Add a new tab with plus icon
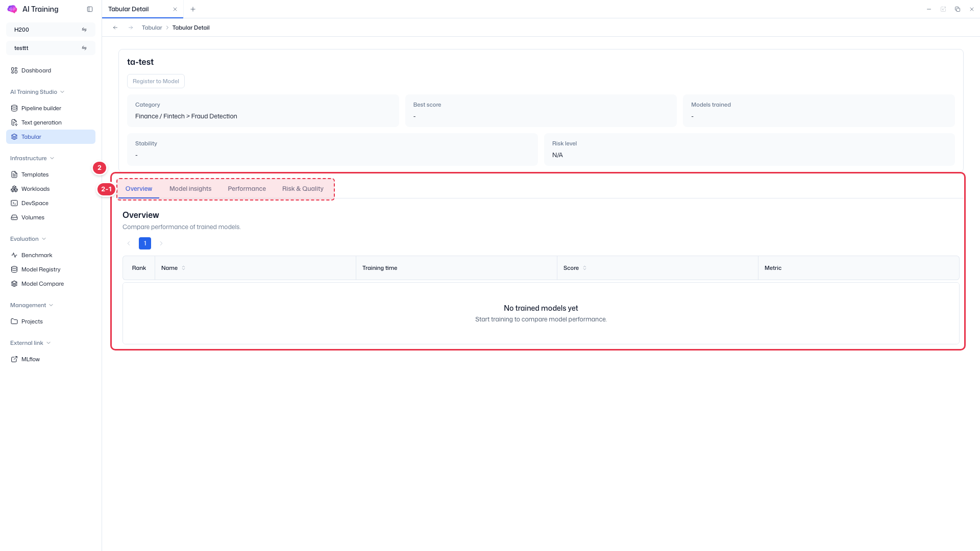Viewport: 980px width, 551px height. coord(193,9)
